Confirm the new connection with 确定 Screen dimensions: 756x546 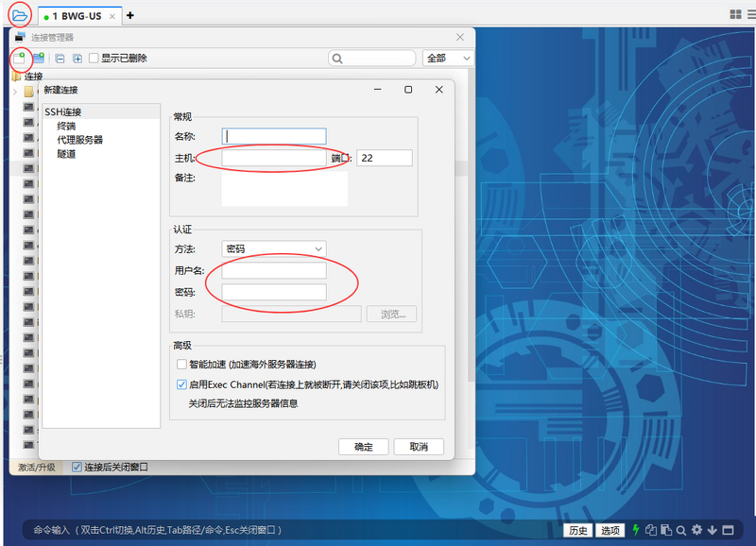click(x=363, y=448)
